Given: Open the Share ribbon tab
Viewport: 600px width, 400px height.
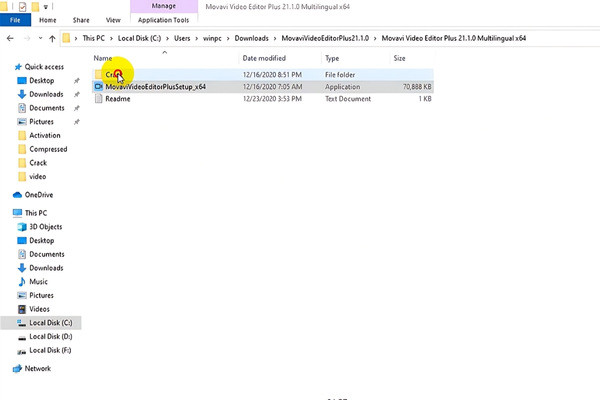Looking at the screenshot, I should click(81, 20).
